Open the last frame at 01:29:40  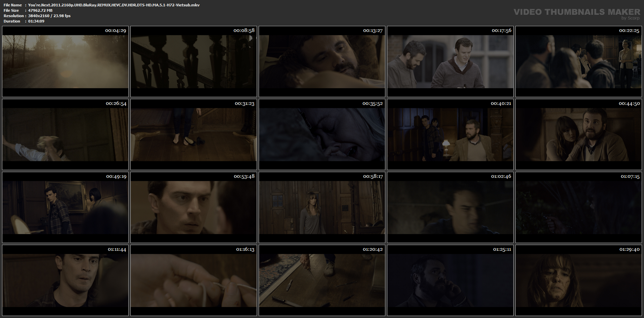pos(578,280)
